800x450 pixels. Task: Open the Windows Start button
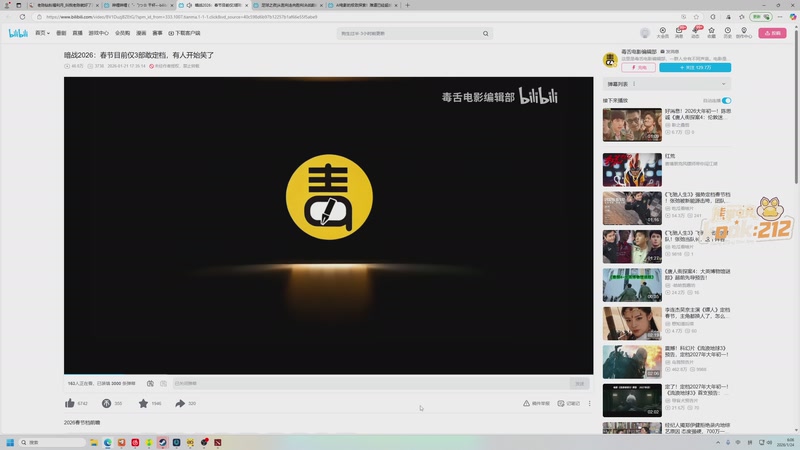[x=10, y=442]
